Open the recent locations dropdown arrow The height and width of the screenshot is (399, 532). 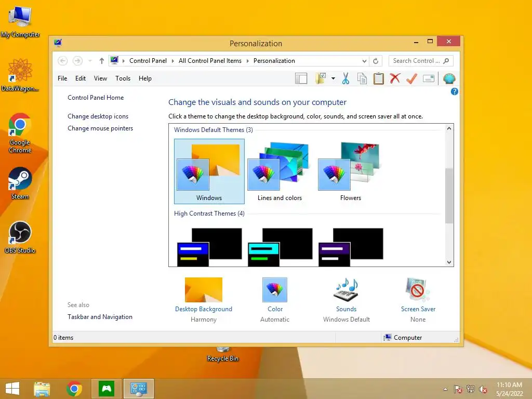coord(90,61)
